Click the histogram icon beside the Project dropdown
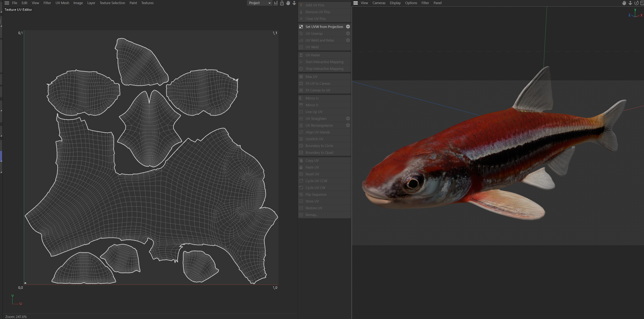This screenshot has width=644, height=319. [275, 3]
